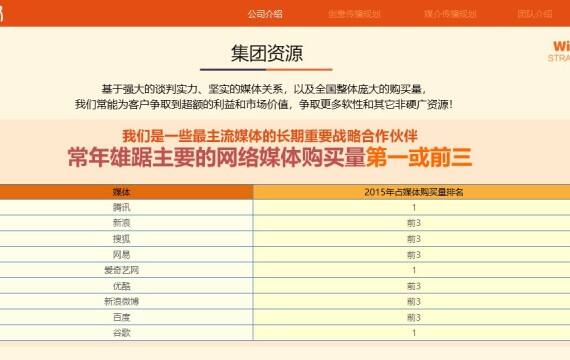Click the 前3 rank in the 搜狐 row
570x360 pixels.
pos(414,239)
